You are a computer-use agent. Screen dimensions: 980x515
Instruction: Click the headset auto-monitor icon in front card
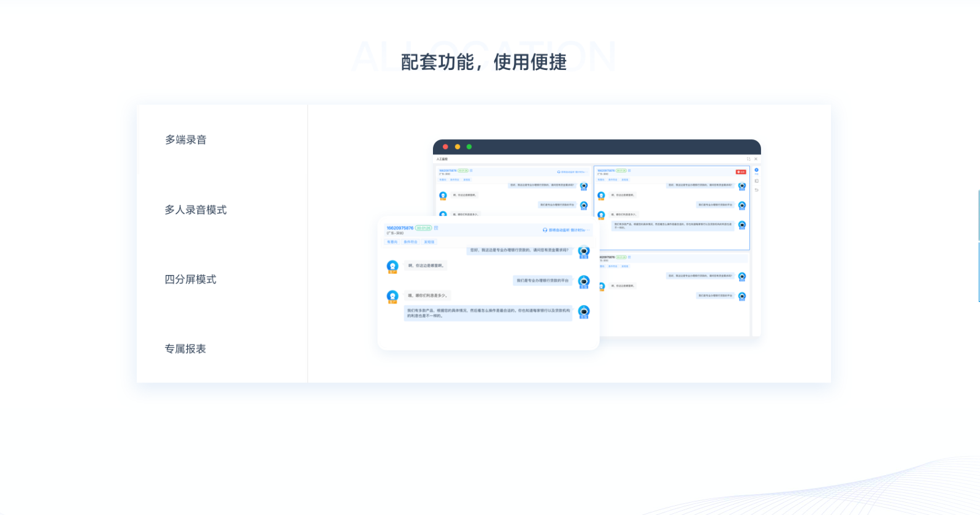[545, 230]
